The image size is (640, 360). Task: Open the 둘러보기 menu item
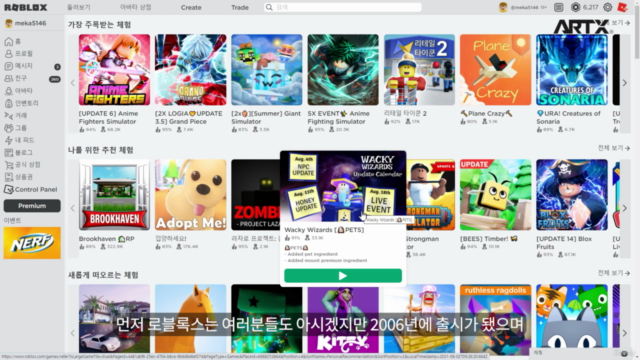[79, 7]
